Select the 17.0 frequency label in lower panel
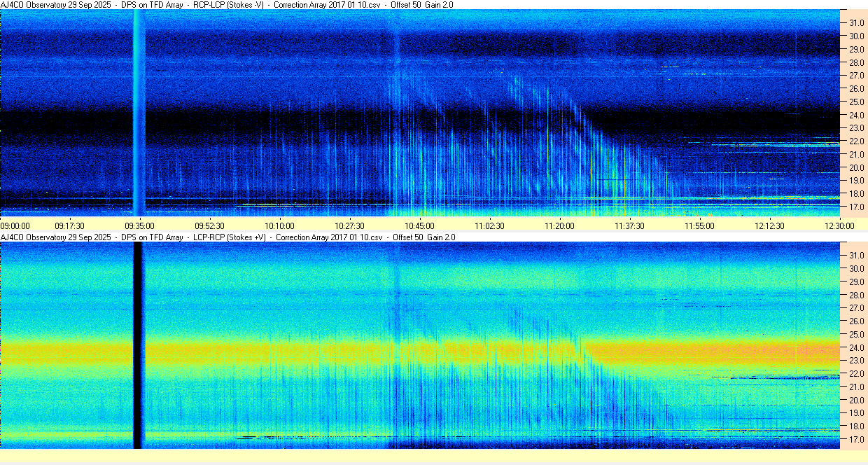 (857, 440)
